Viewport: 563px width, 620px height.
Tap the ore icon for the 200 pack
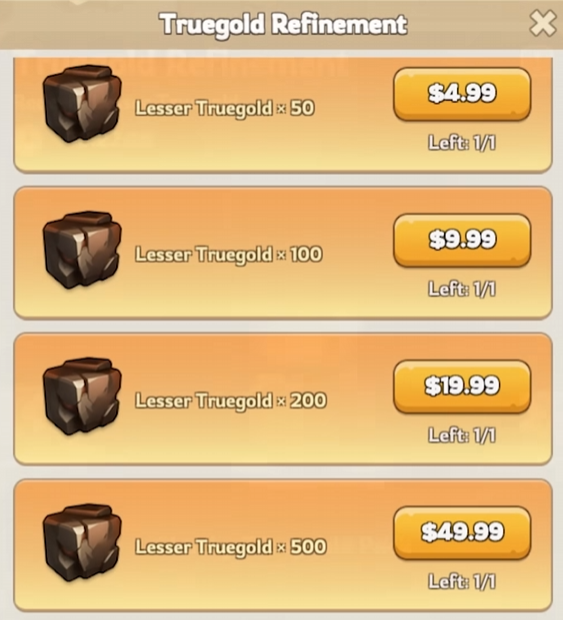pos(82,397)
